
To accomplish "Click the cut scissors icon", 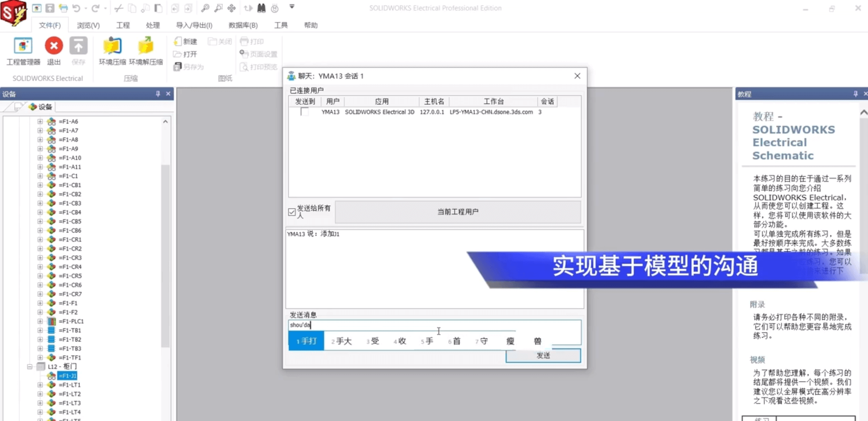I will click(118, 8).
